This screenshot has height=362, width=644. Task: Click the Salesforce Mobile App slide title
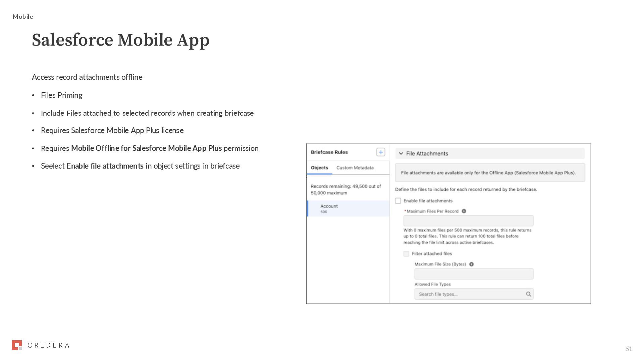pos(121,40)
